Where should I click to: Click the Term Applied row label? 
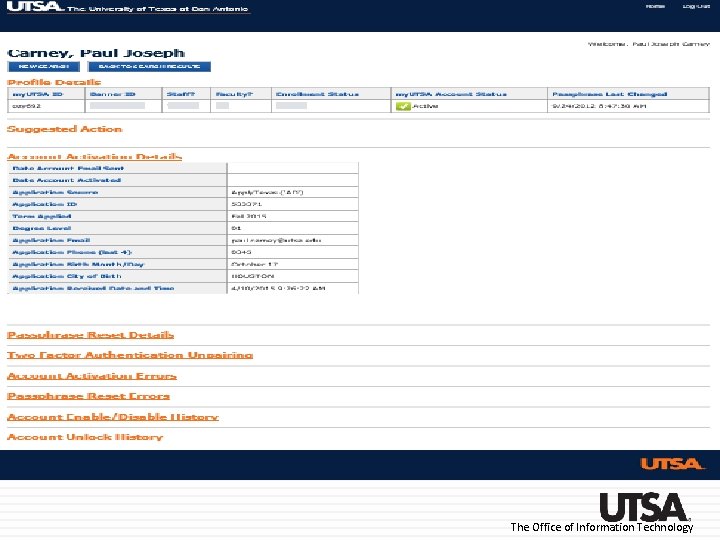[x=42, y=216]
